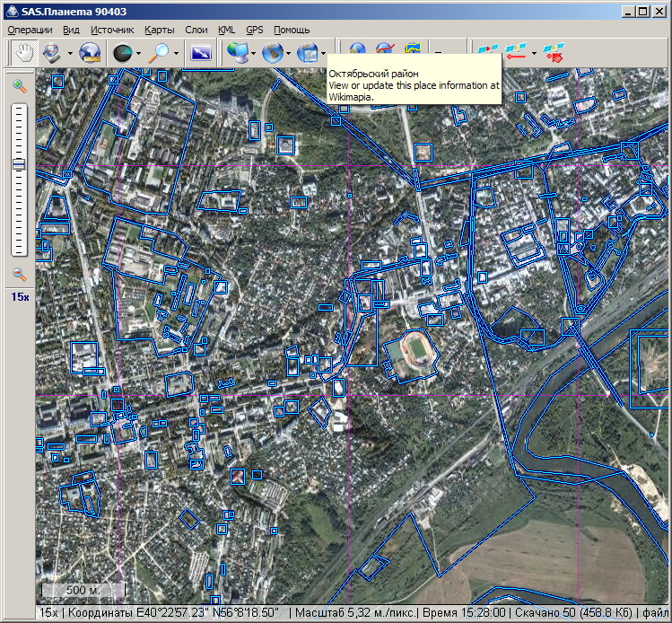Open the Слои menu
The height and width of the screenshot is (623, 672).
(x=196, y=30)
